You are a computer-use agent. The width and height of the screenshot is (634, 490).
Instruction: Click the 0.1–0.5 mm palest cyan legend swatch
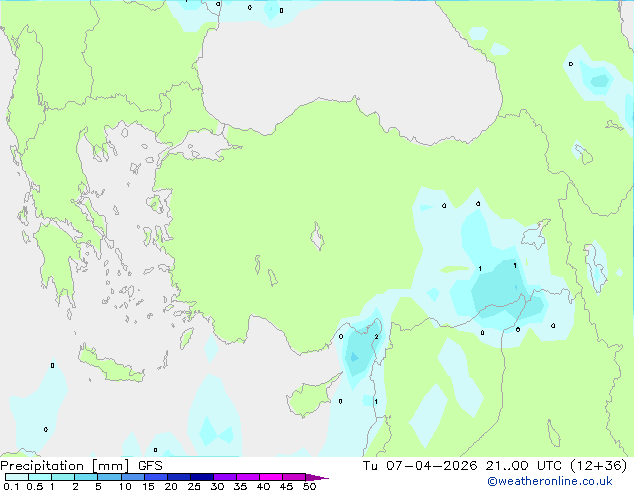[17, 477]
